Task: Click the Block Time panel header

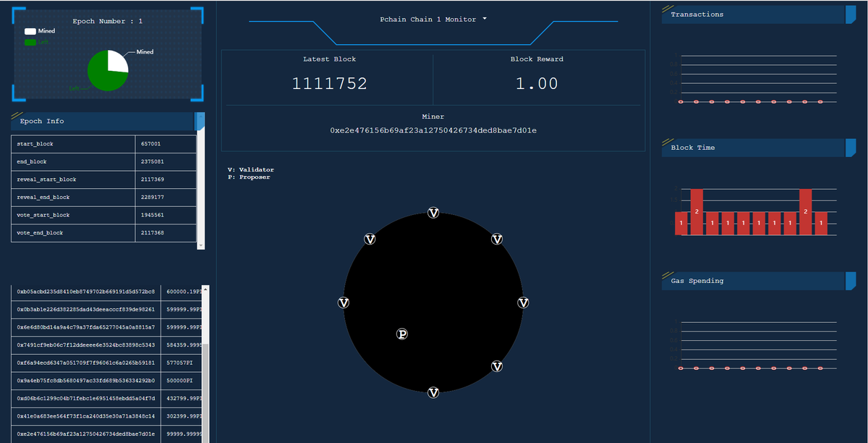Action: point(758,148)
